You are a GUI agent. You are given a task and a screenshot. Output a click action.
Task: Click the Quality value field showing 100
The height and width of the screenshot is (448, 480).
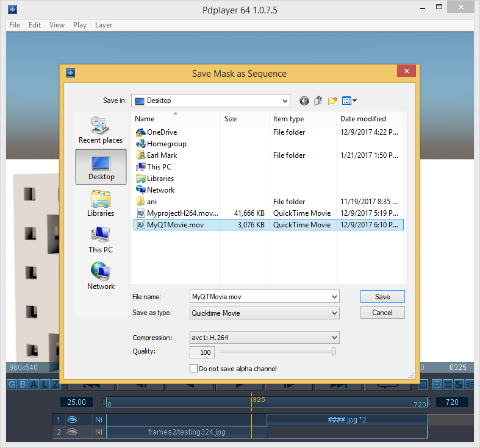coord(202,352)
